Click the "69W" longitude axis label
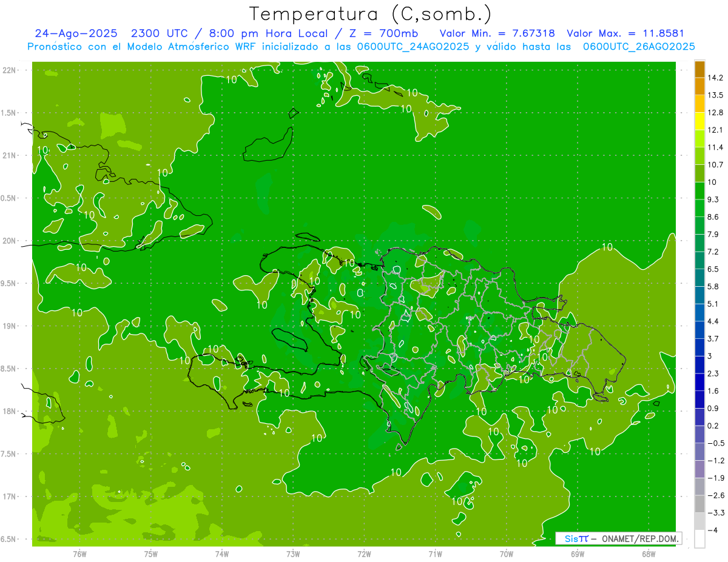Screen dimensions: 728x562 [577, 555]
